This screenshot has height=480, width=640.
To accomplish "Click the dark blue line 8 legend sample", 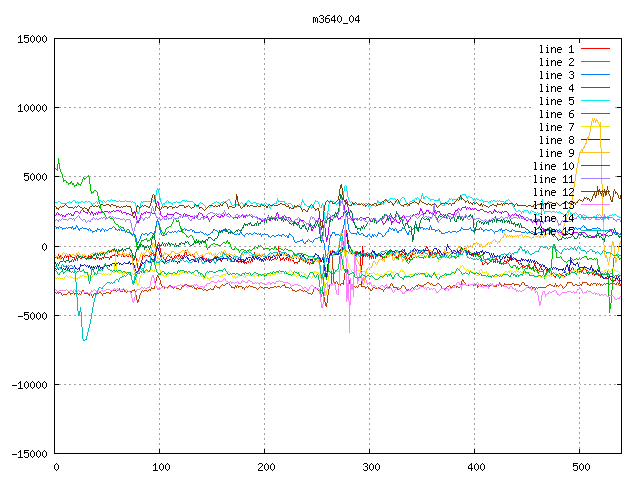I will (596, 140).
